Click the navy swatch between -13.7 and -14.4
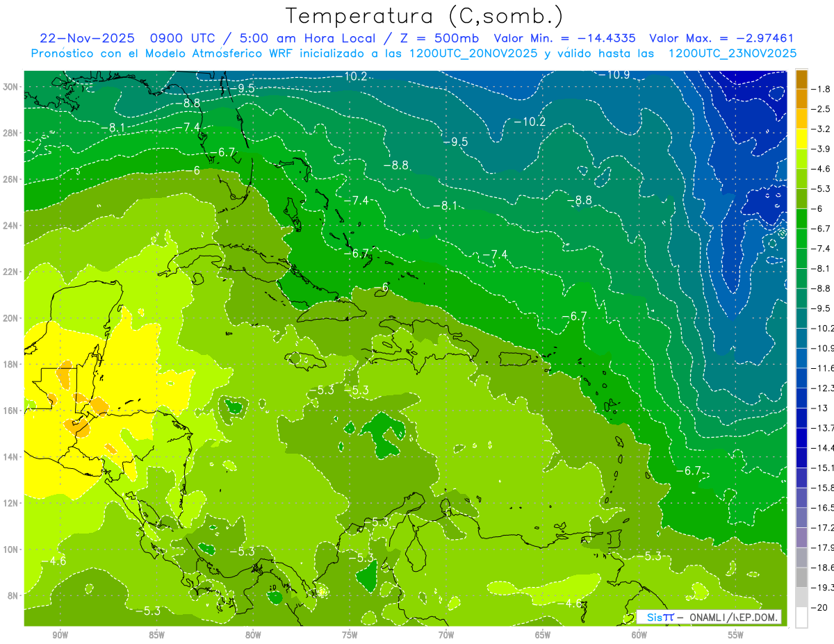The width and height of the screenshot is (834, 644). (801, 438)
